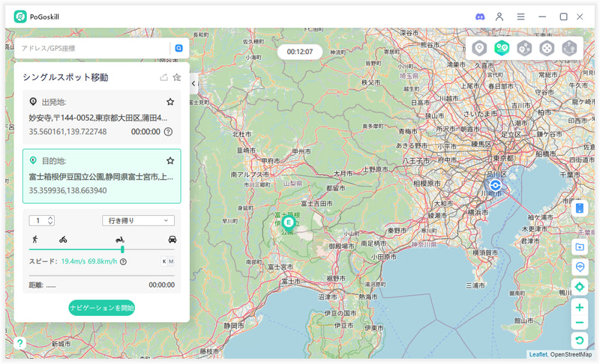The image size is (600, 364).
Task: Click the cooldown timer help icon next to 00:00:00
Action: 168,132
